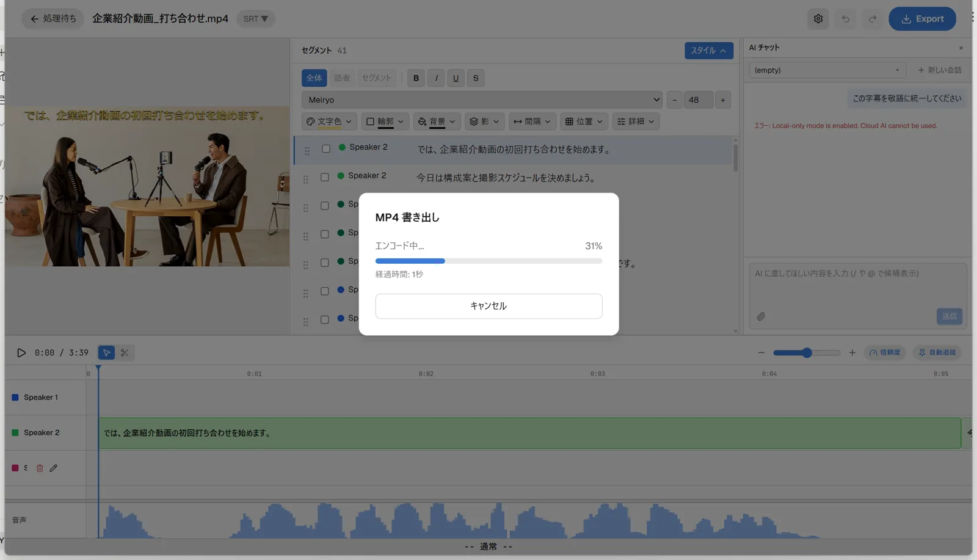The height and width of the screenshot is (560, 977).
Task: Toggle the 自動追従 button
Action: click(x=937, y=352)
